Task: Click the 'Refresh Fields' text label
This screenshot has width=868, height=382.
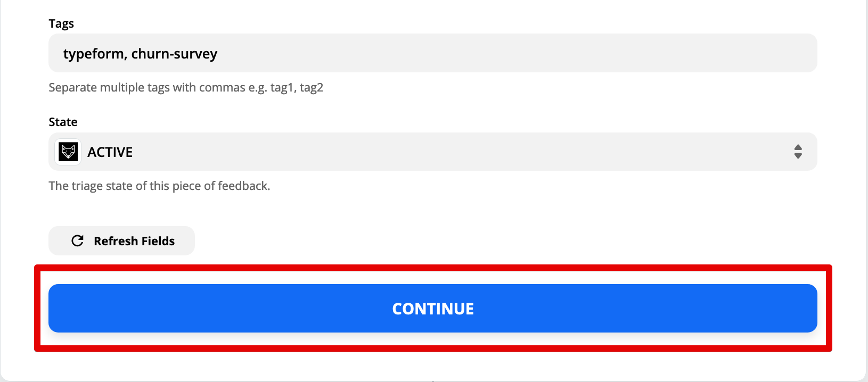Action: 134,241
